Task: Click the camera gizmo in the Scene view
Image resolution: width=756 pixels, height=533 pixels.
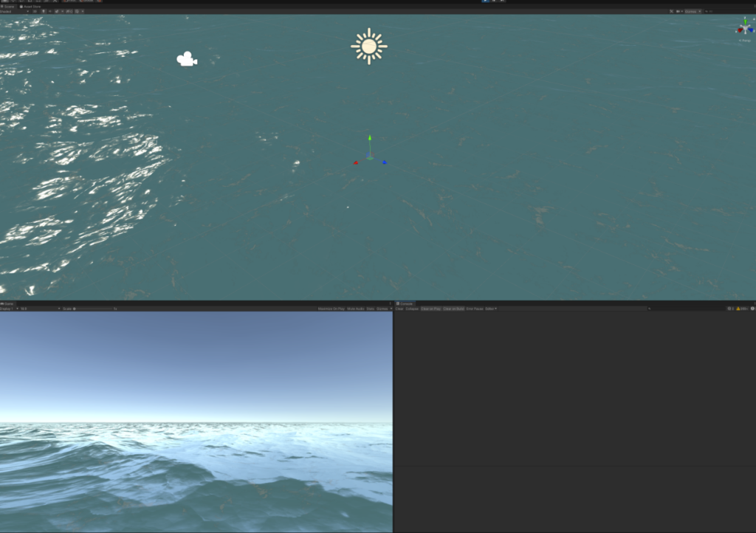Action: coord(186,59)
